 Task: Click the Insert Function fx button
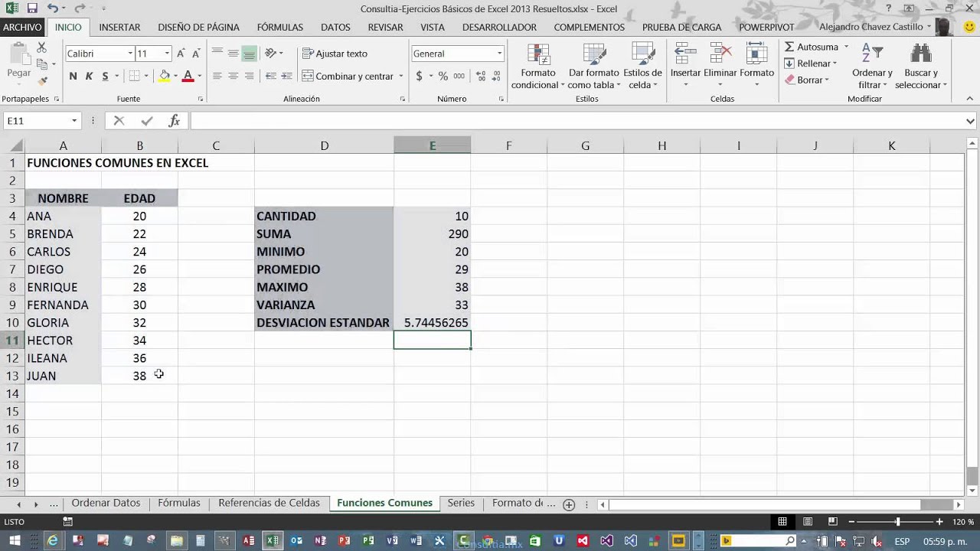tap(175, 120)
